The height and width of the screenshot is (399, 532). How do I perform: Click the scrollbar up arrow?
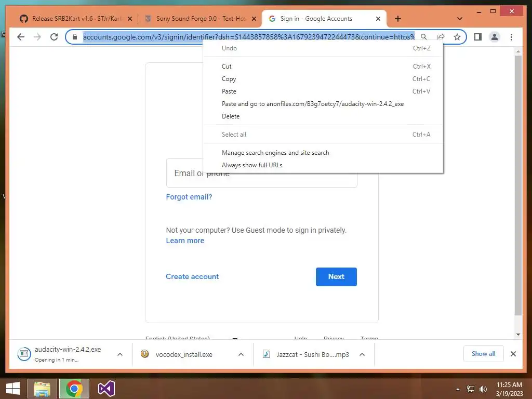pos(518,51)
